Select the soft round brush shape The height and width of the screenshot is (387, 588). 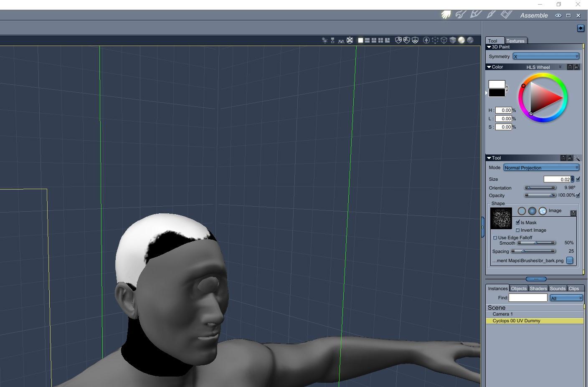[532, 211]
